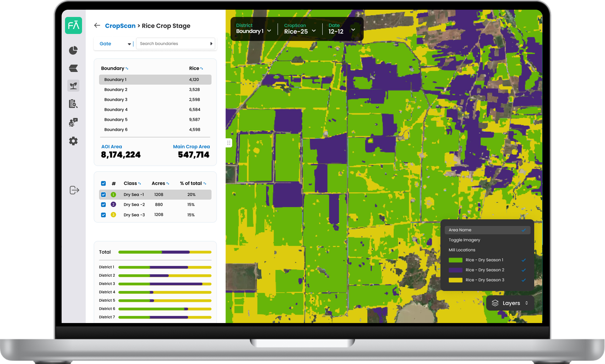Click the plant sprout crop icon
Screen dimensions: 605x364
73,86
